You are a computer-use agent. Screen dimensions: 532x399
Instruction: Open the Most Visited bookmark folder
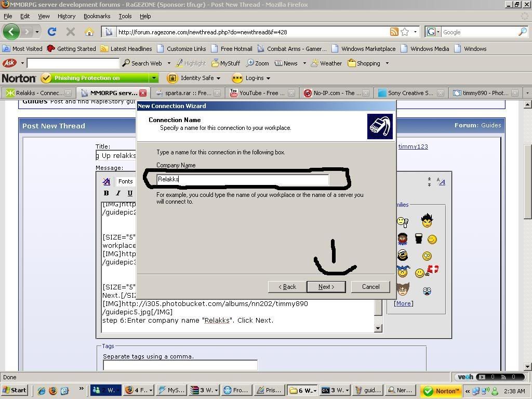tap(22, 48)
